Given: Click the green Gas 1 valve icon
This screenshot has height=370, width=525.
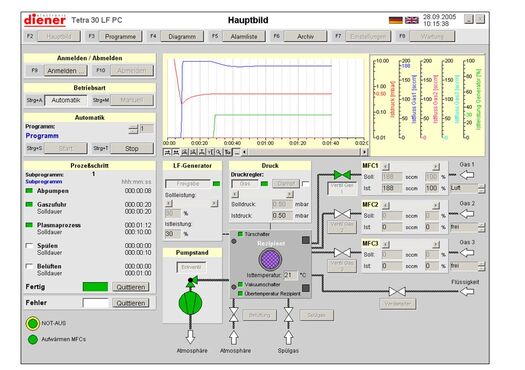Looking at the screenshot, I should point(342,174).
